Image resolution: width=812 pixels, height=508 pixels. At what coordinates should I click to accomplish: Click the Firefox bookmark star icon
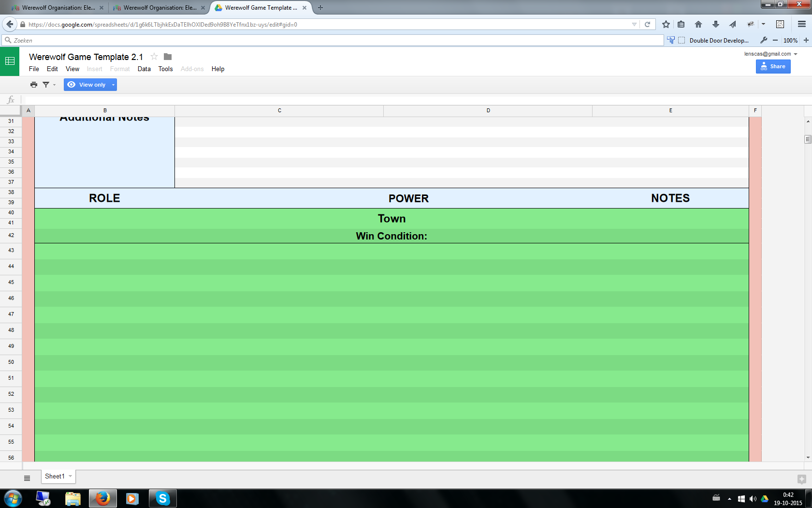coord(666,24)
